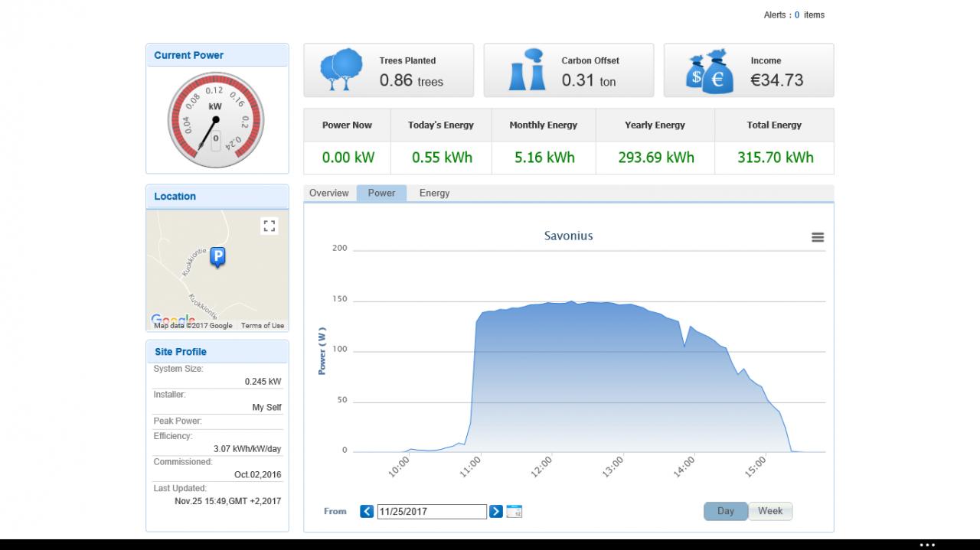Click the blue P map marker
The height and width of the screenshot is (550, 980).
(217, 259)
